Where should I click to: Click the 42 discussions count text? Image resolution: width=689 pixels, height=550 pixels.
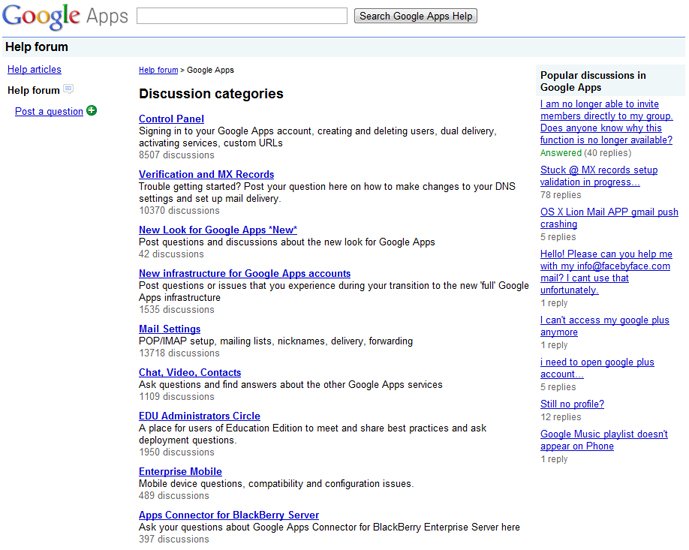171,254
